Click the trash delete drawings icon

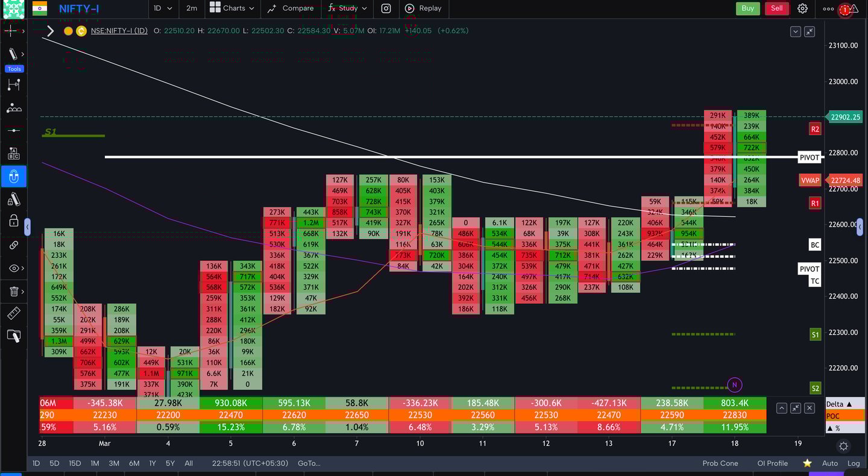click(13, 292)
